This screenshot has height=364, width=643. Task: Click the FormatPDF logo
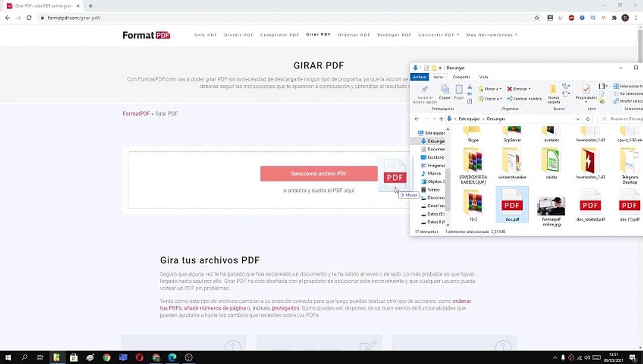coord(146,35)
